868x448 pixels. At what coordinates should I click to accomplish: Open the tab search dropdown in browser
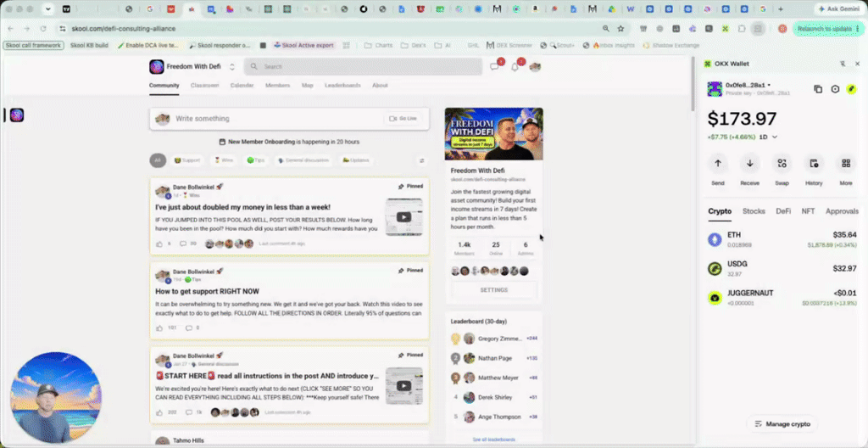[48, 8]
